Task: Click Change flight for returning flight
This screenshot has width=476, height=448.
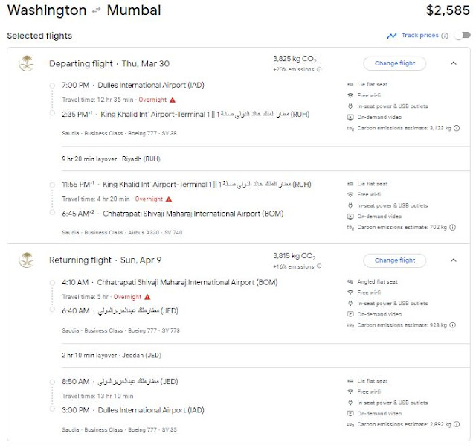Action: click(x=394, y=260)
